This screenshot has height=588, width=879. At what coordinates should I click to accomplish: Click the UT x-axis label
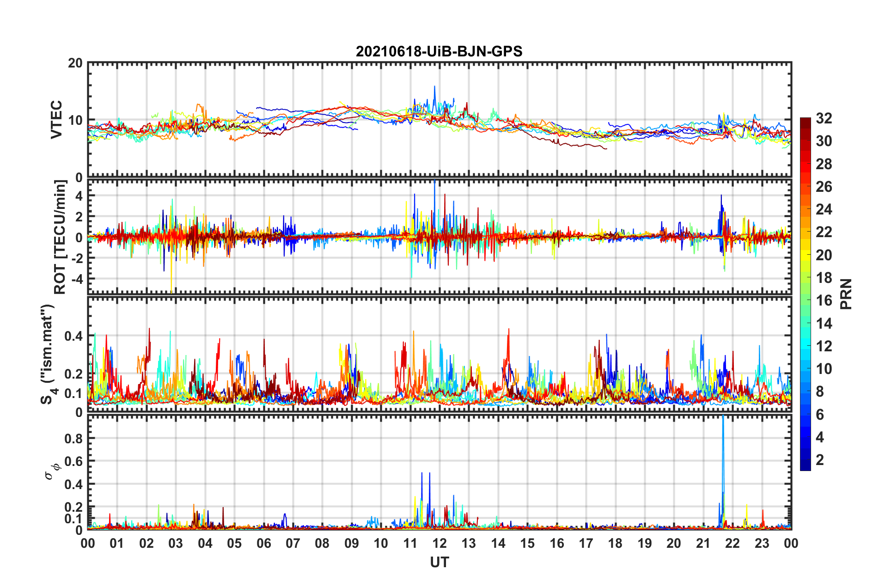click(439, 562)
